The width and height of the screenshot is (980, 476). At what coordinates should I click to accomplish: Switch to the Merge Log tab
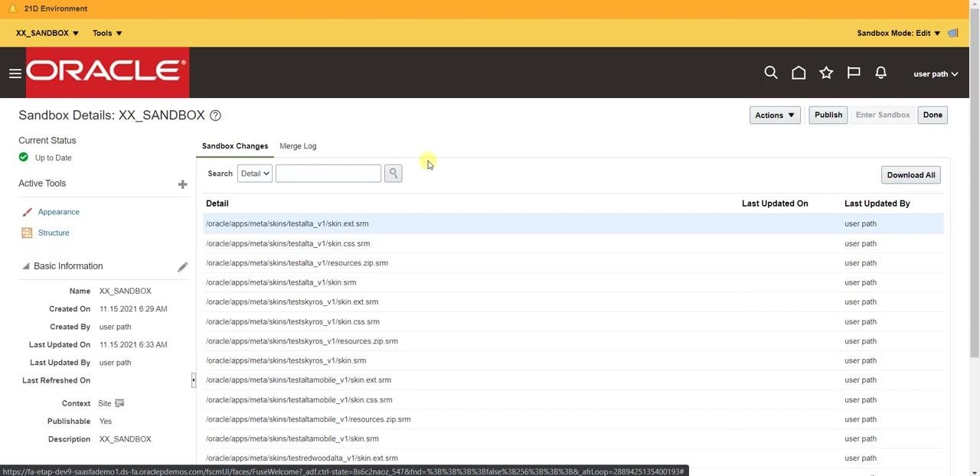(298, 146)
